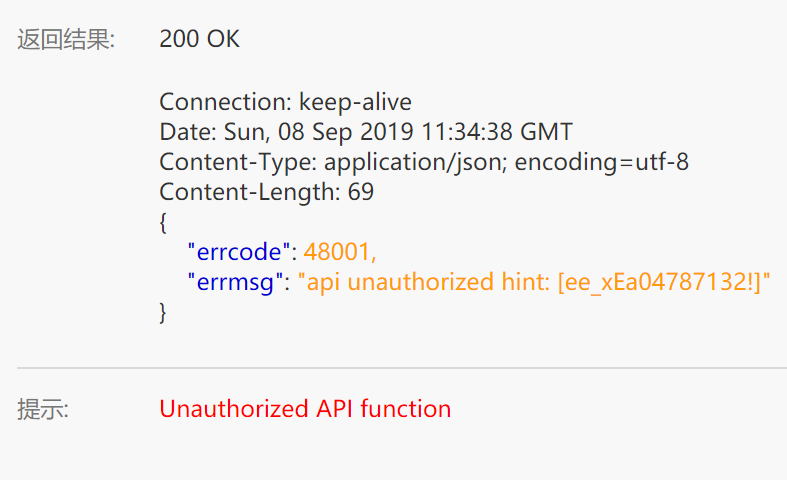Click the "errmsg" JSON key

tap(237, 282)
